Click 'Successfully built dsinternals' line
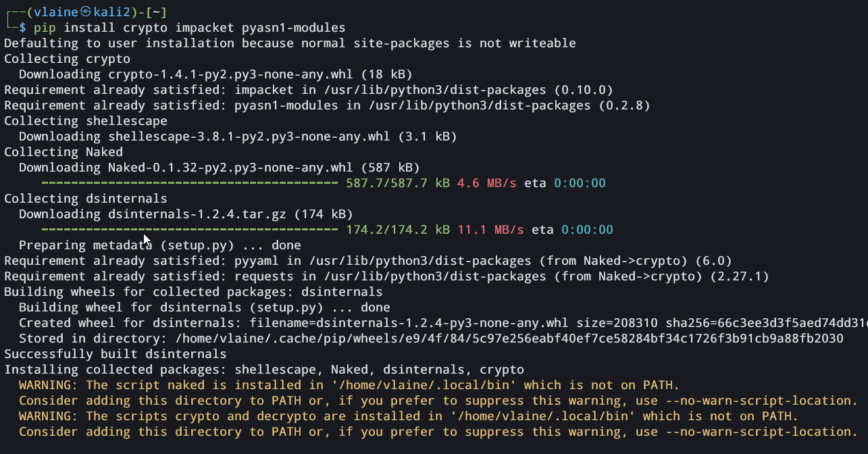 point(116,354)
